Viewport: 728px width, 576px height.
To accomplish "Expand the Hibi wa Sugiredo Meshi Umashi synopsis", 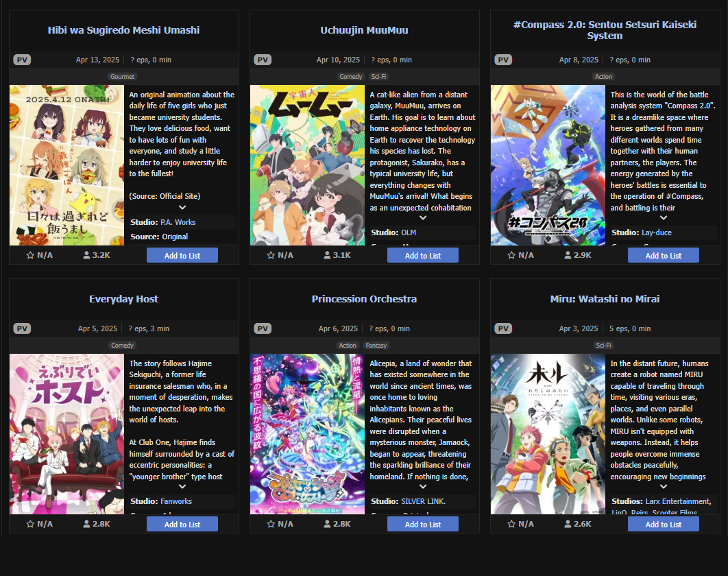I will pos(182,207).
